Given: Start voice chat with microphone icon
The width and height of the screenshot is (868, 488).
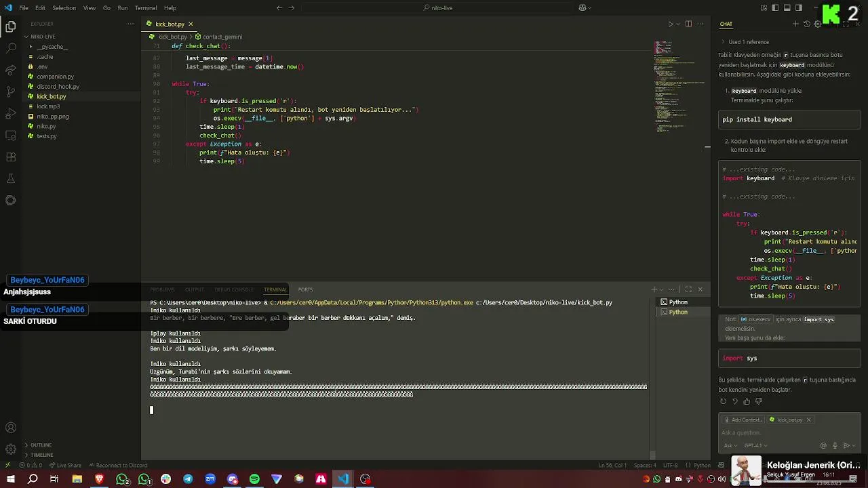Looking at the screenshot, I should click(835, 445).
